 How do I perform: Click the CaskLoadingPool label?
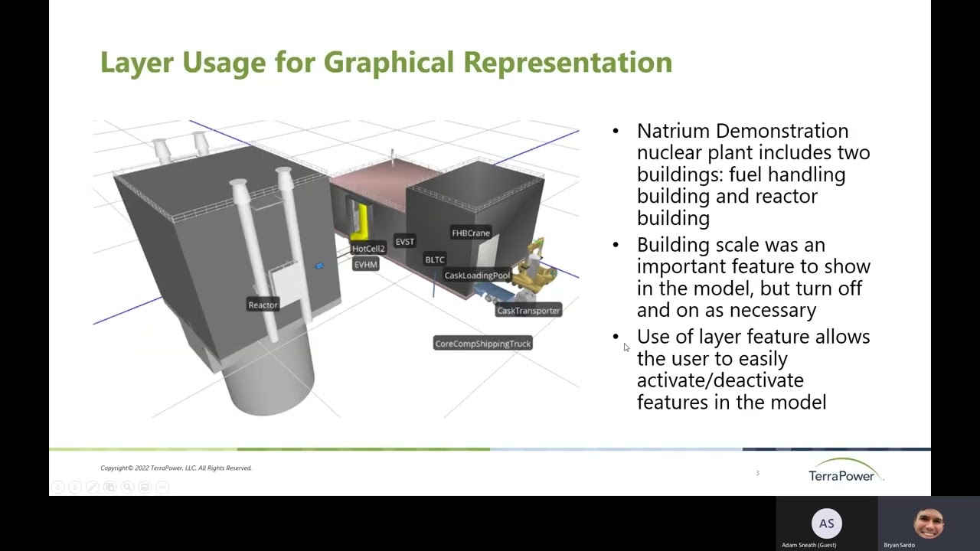477,275
